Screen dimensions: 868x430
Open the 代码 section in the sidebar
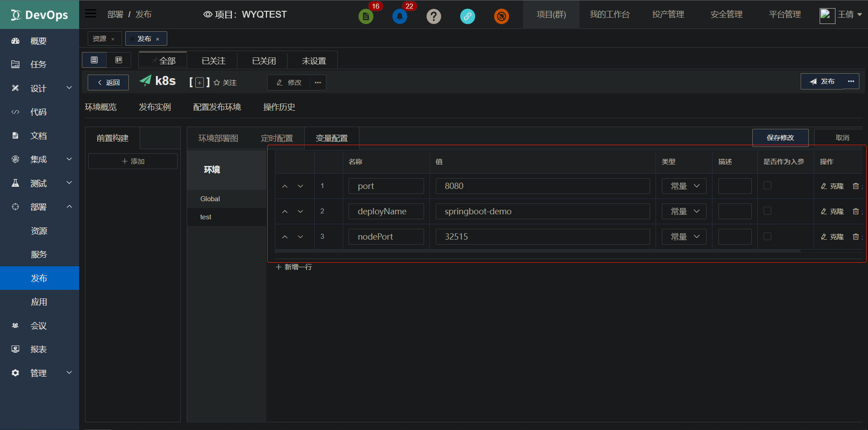tap(38, 112)
